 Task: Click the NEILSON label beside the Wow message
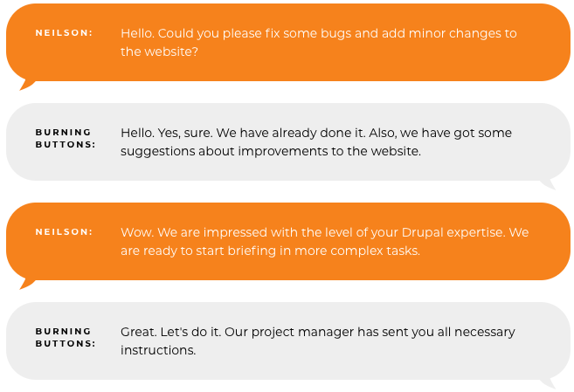point(64,232)
